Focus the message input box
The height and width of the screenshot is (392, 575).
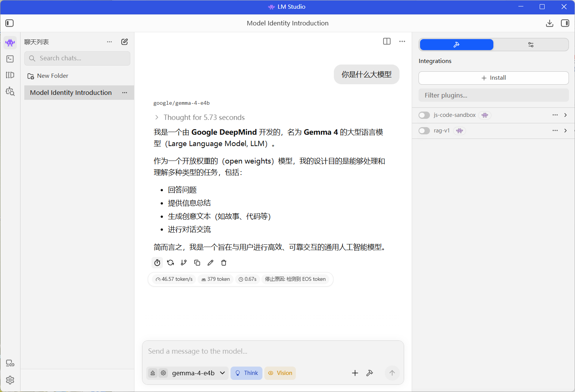(273, 351)
